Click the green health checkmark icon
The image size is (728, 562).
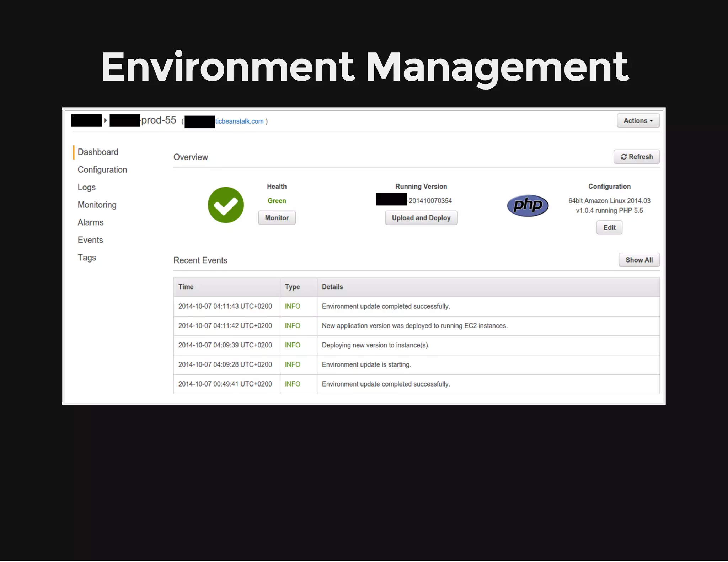226,205
